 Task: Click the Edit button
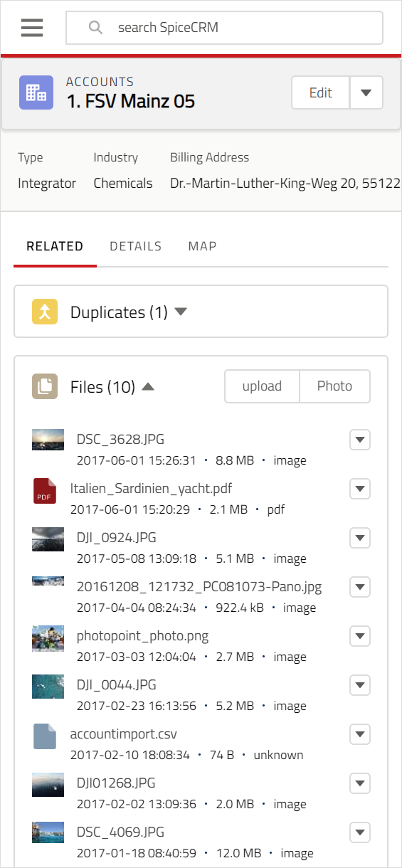click(321, 92)
